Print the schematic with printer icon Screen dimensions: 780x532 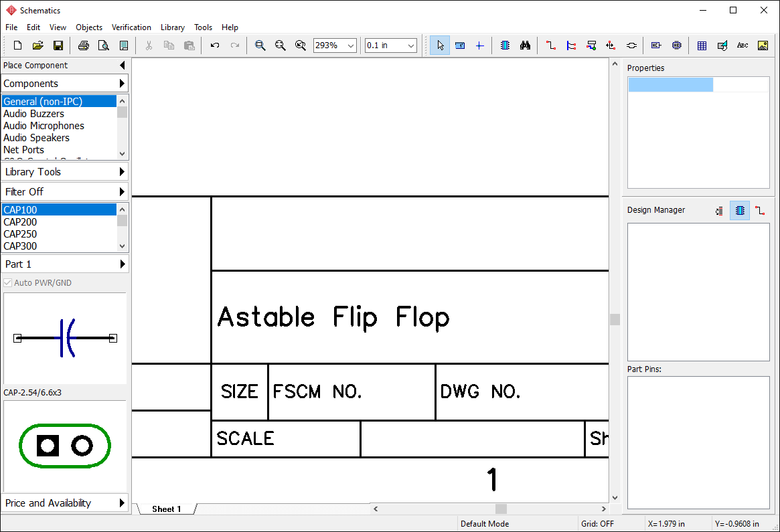84,46
